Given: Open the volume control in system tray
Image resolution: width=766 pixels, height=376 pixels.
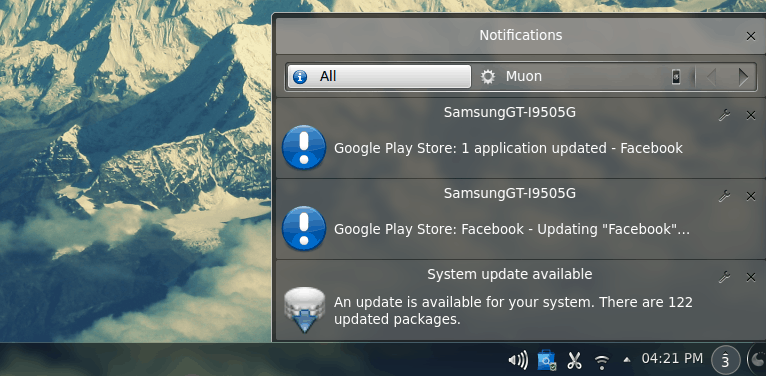Looking at the screenshot, I should [518, 361].
